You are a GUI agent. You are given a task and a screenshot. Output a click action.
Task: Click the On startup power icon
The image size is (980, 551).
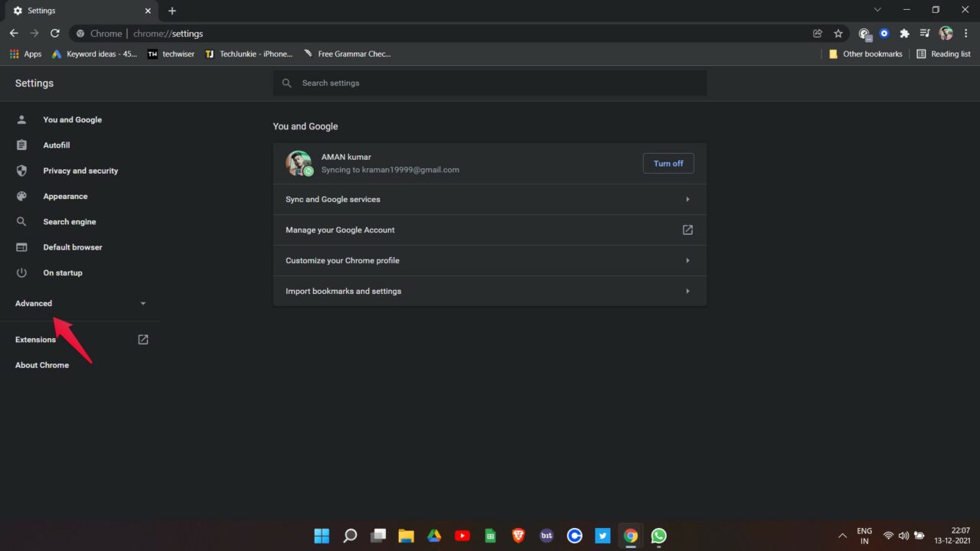21,272
